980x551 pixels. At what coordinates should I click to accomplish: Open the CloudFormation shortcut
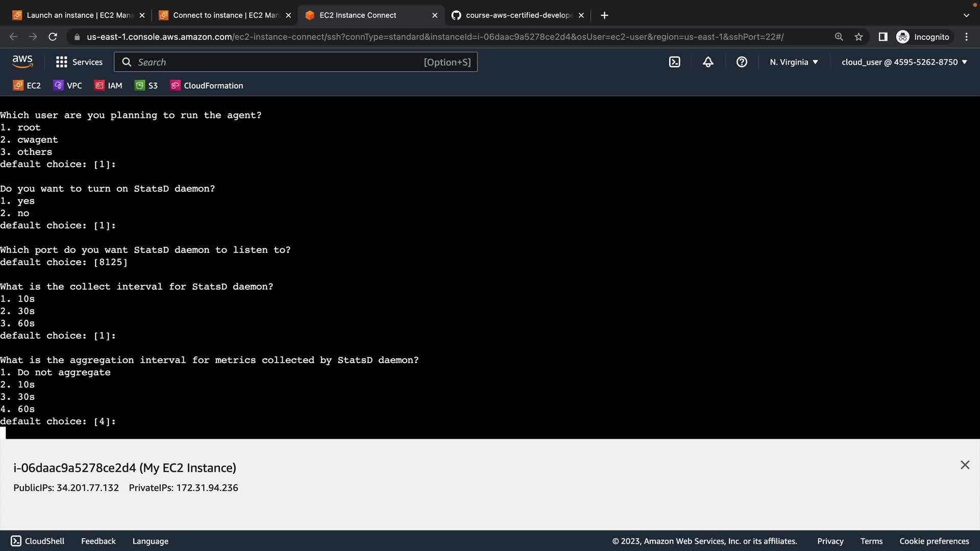pos(207,86)
